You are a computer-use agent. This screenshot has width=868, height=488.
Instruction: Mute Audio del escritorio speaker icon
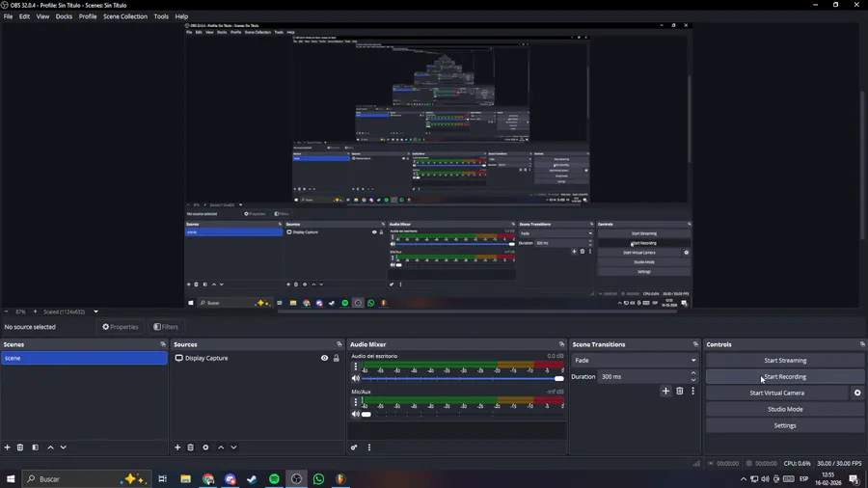tap(355, 378)
